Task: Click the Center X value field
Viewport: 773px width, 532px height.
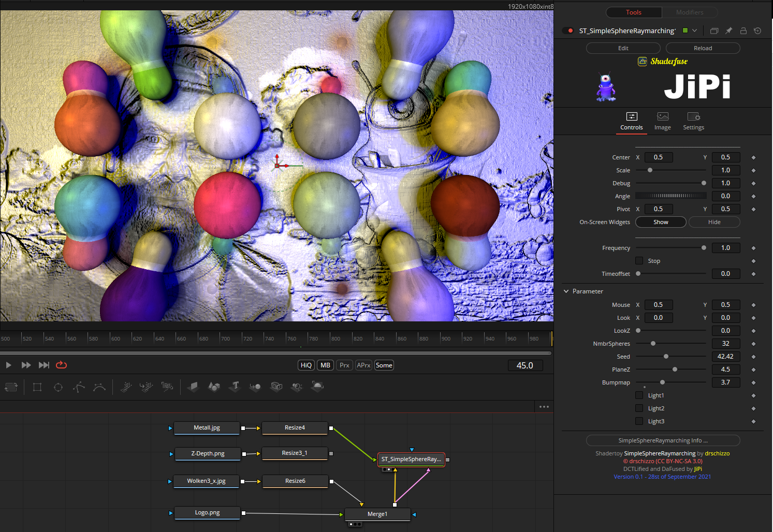Action: [659, 157]
